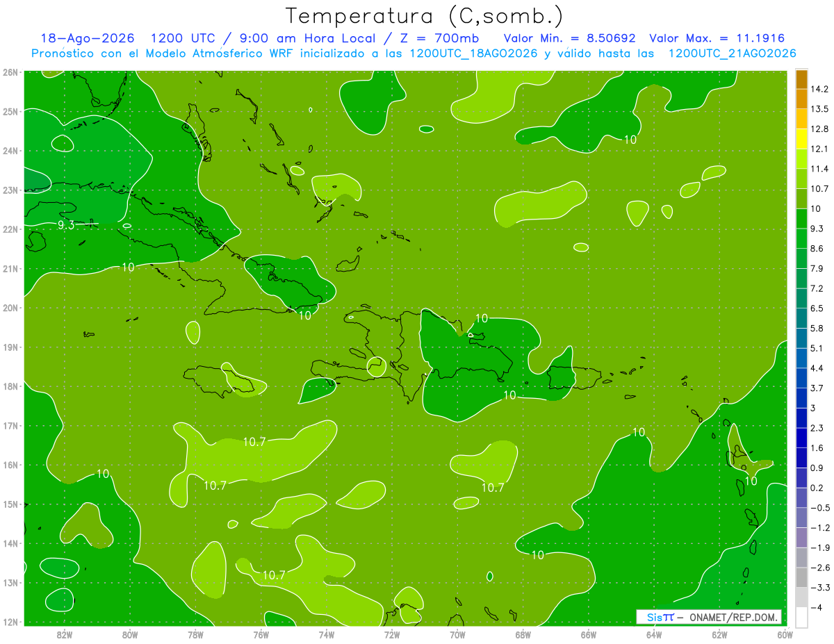
Task: Click the '10.7' contour label near 69W
Action: 492,488
